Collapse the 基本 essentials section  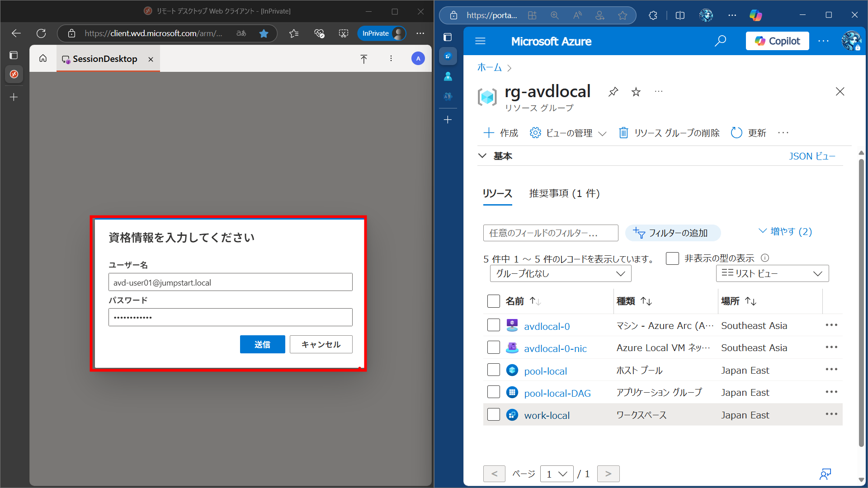pos(482,156)
